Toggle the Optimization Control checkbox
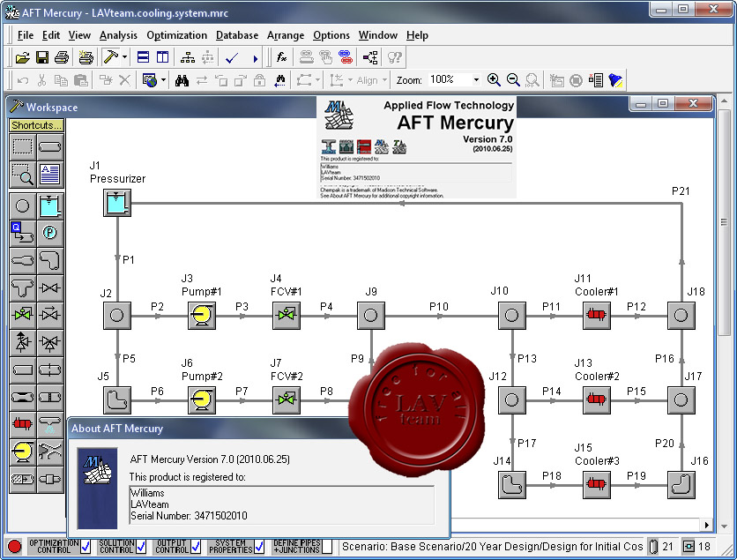Viewport: 737px width, 560px height. pos(86,547)
